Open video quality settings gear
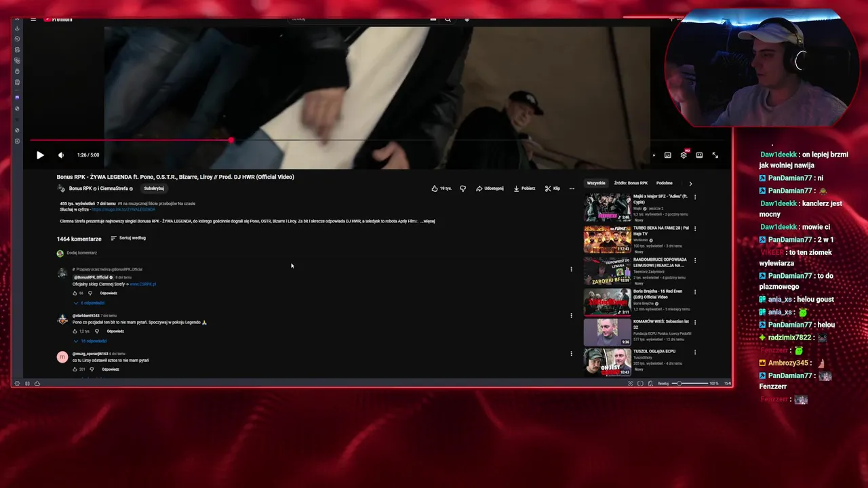The height and width of the screenshot is (488, 868). (x=684, y=155)
